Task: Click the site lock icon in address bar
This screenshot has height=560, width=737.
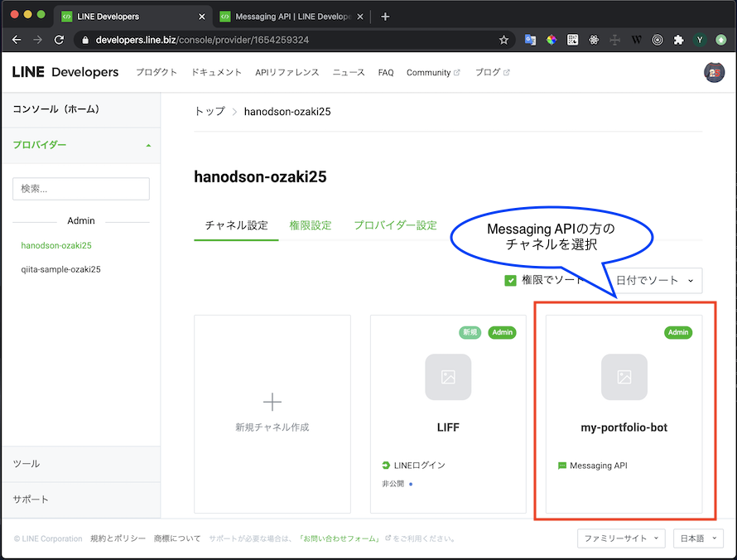Action: pyautogui.click(x=85, y=40)
